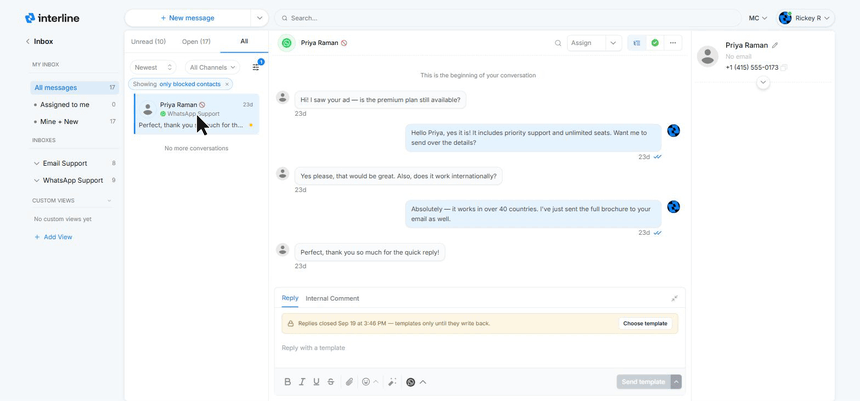Click Add View link
The image size is (860, 401).
tap(53, 237)
